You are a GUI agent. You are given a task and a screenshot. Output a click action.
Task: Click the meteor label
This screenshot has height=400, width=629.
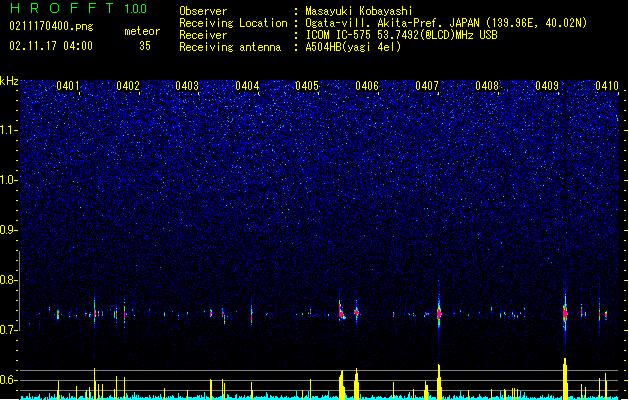pos(142,31)
